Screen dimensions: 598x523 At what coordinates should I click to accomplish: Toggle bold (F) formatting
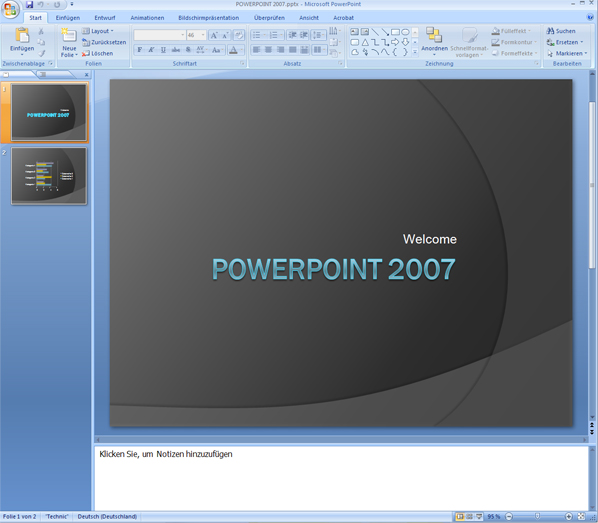(140, 50)
